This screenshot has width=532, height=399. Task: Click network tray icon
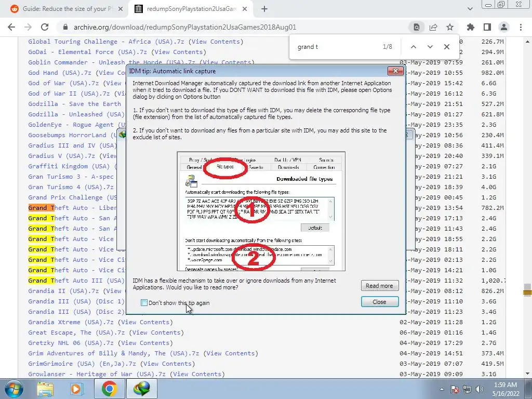467,389
